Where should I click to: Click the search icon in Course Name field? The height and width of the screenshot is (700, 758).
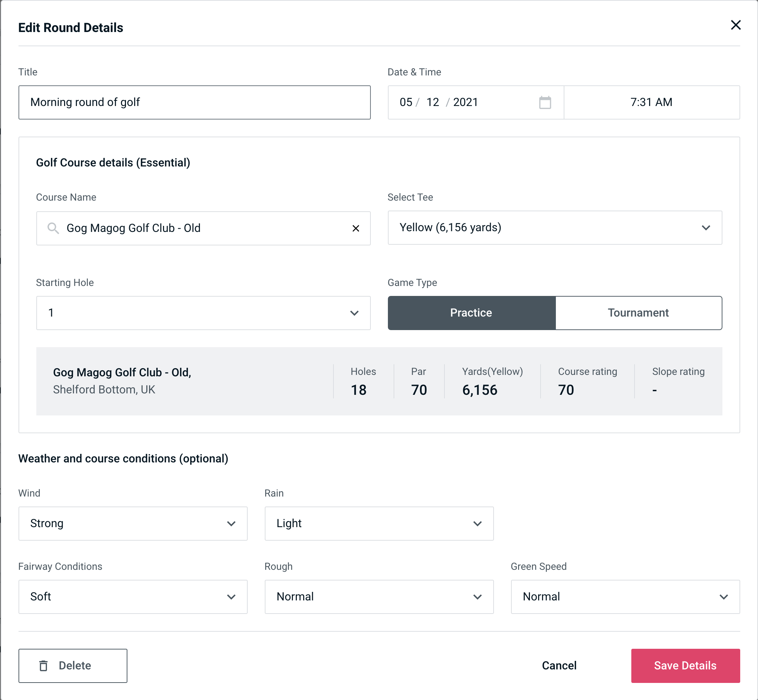click(53, 228)
